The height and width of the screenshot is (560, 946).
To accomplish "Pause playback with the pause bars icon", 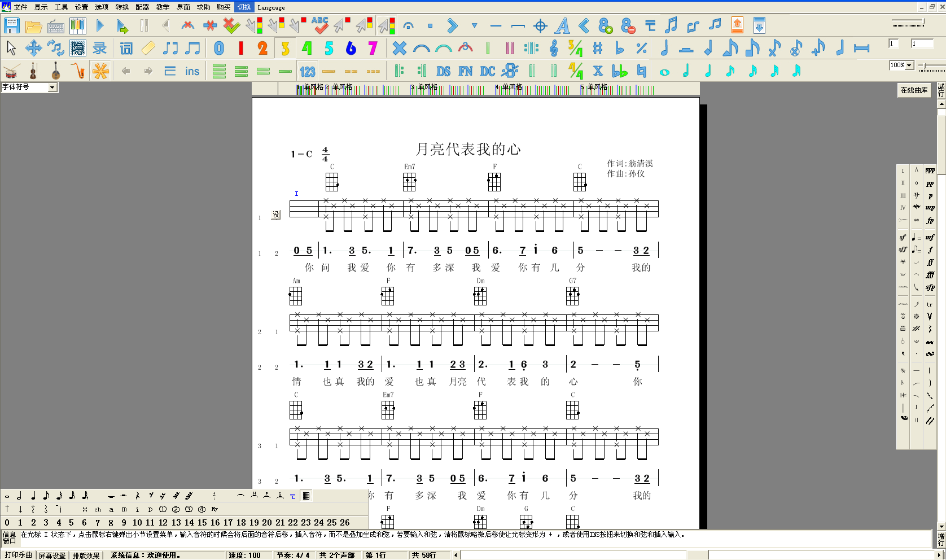I will click(x=144, y=26).
